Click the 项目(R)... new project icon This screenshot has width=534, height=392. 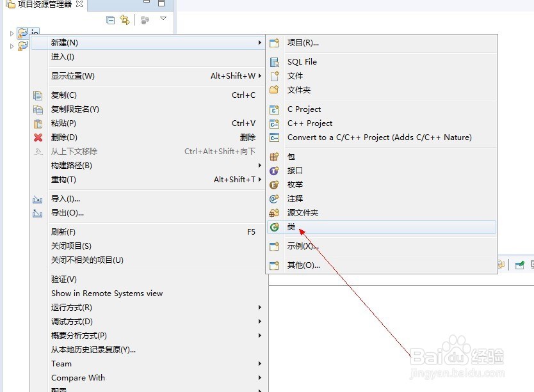[274, 43]
